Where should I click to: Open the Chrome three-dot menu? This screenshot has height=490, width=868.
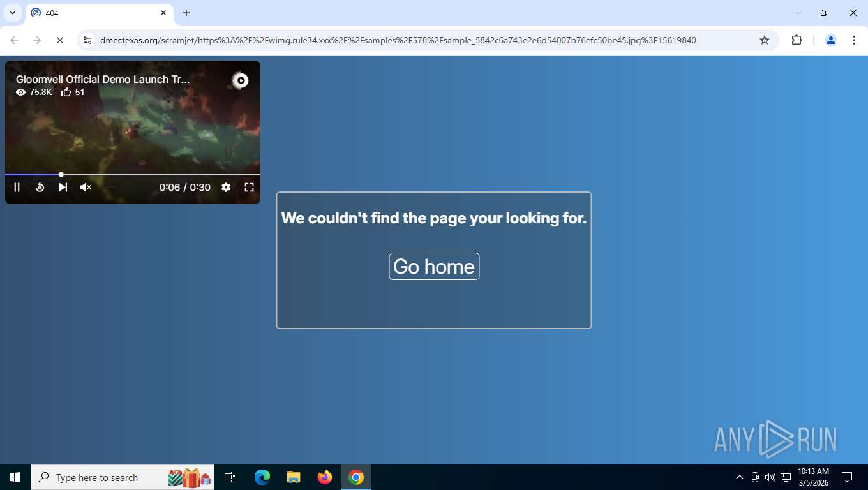coord(854,40)
